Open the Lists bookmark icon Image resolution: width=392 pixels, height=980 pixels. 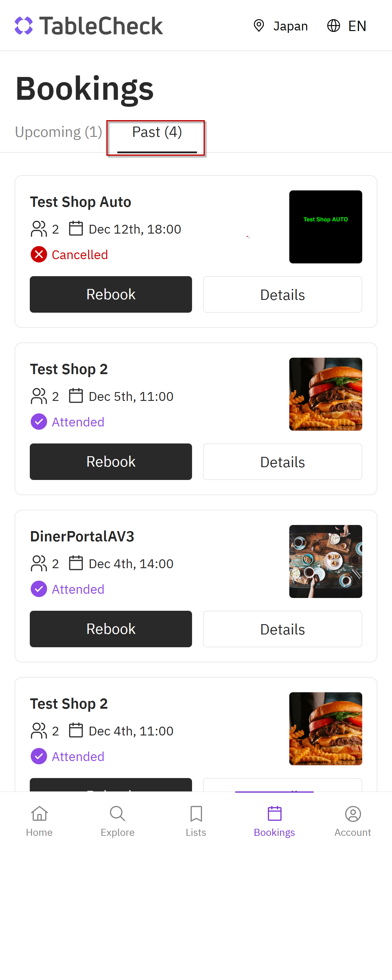click(196, 814)
